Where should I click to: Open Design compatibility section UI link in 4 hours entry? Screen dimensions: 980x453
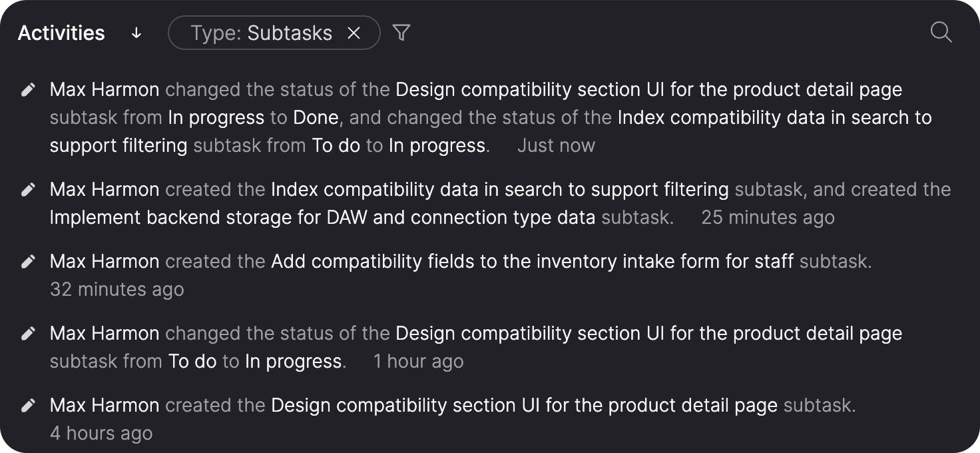(x=524, y=405)
